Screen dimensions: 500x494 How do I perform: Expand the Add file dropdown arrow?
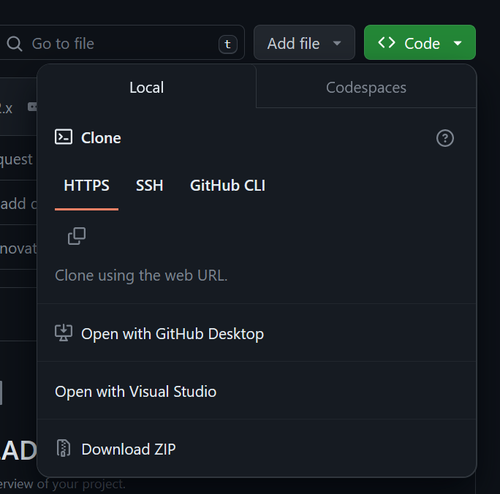(337, 43)
